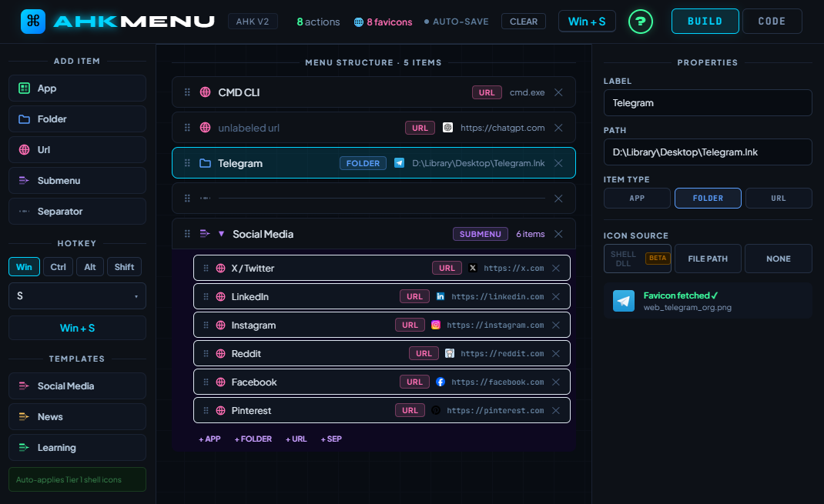Screen dimensions: 824x504
Task: Switch to the BUILD tab
Action: [x=705, y=21]
